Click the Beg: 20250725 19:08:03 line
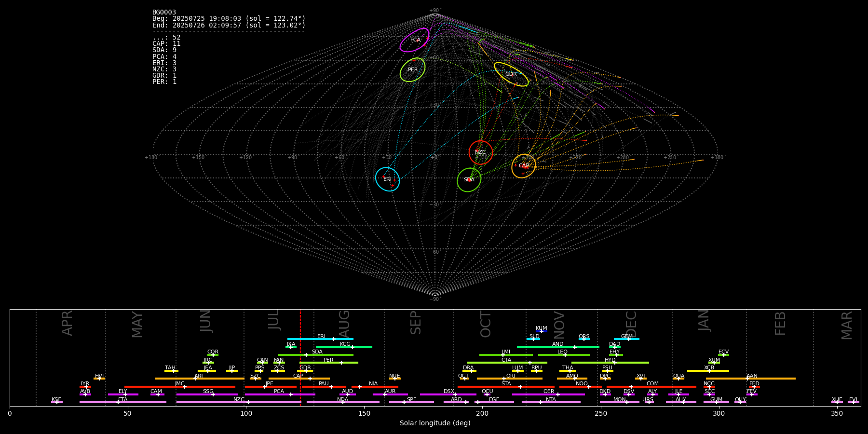Image resolution: width=868 pixels, height=434 pixels. point(229,19)
